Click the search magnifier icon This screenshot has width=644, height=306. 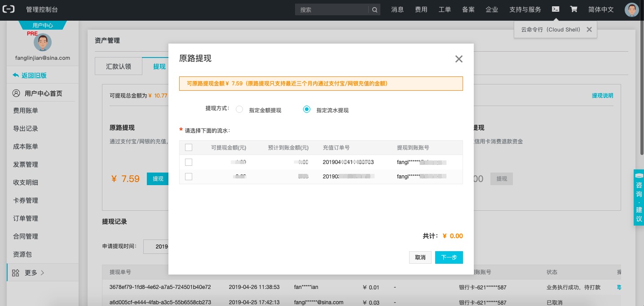[x=375, y=9]
